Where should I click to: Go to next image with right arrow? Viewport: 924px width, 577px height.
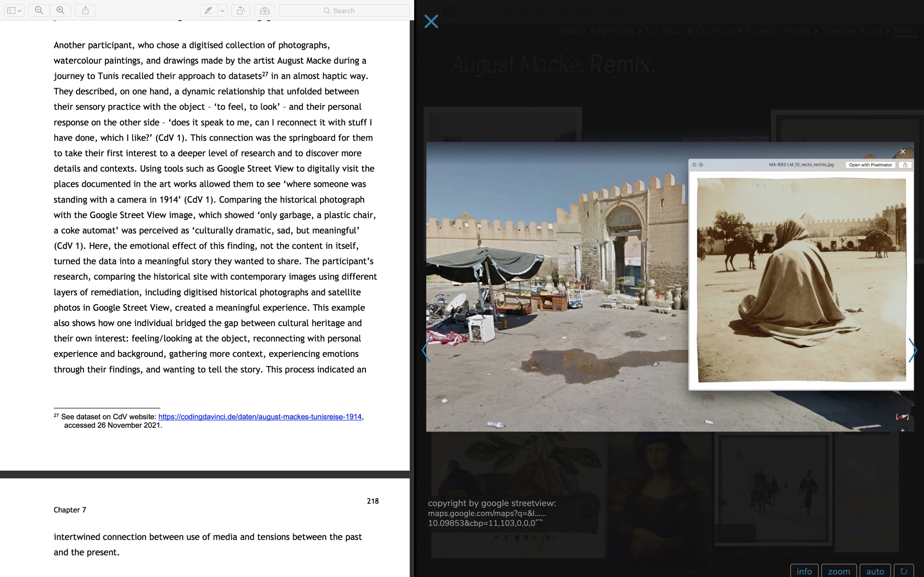[912, 350]
